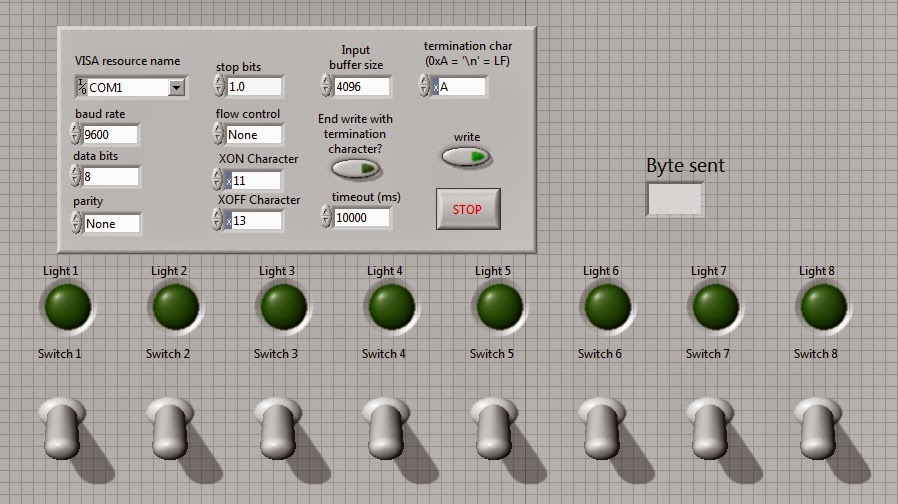Click the Light 8 LED indicator
This screenshot has height=504, width=898.
click(x=824, y=308)
